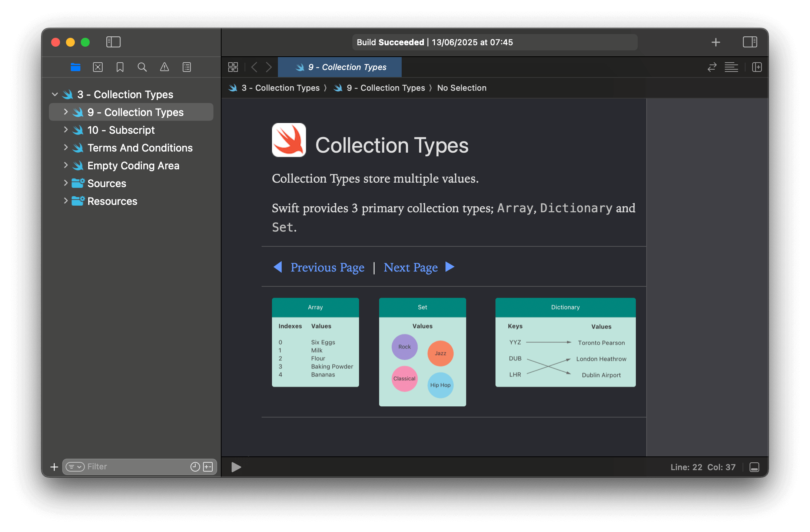The height and width of the screenshot is (532, 810).
Task: Switch to the Bookmarks navigator
Action: (x=120, y=67)
